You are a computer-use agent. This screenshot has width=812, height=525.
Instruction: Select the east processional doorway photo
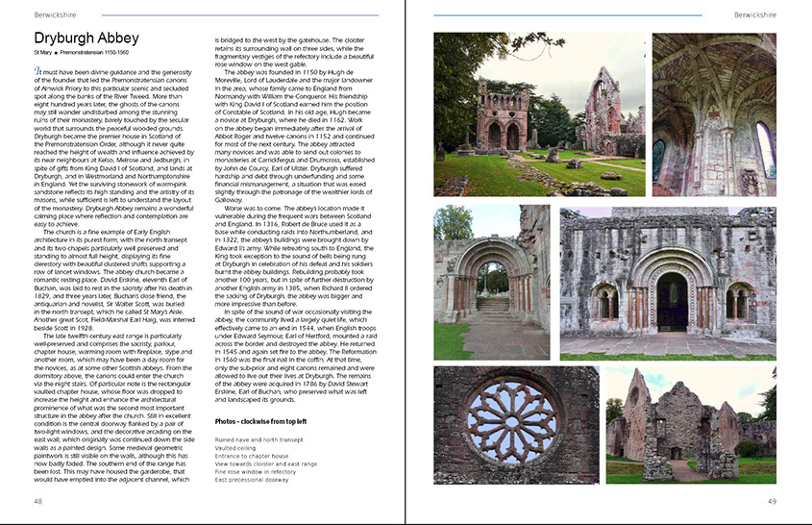pyautogui.click(x=492, y=282)
